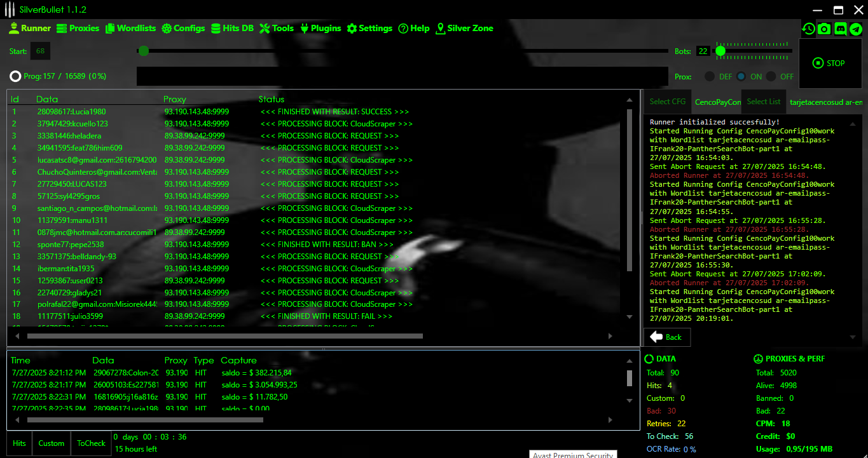The height and width of the screenshot is (458, 868).
Task: Click the Bots slider handle
Action: 720,51
